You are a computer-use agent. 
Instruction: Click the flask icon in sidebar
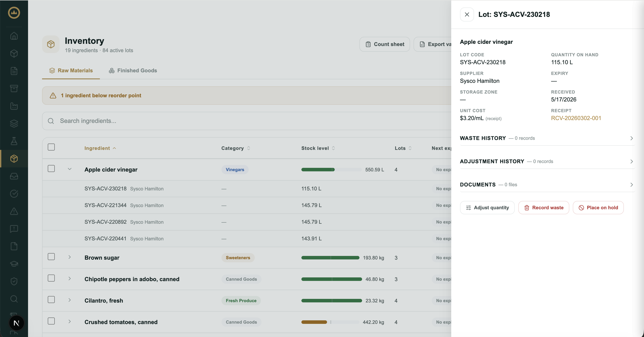[x=14, y=141]
